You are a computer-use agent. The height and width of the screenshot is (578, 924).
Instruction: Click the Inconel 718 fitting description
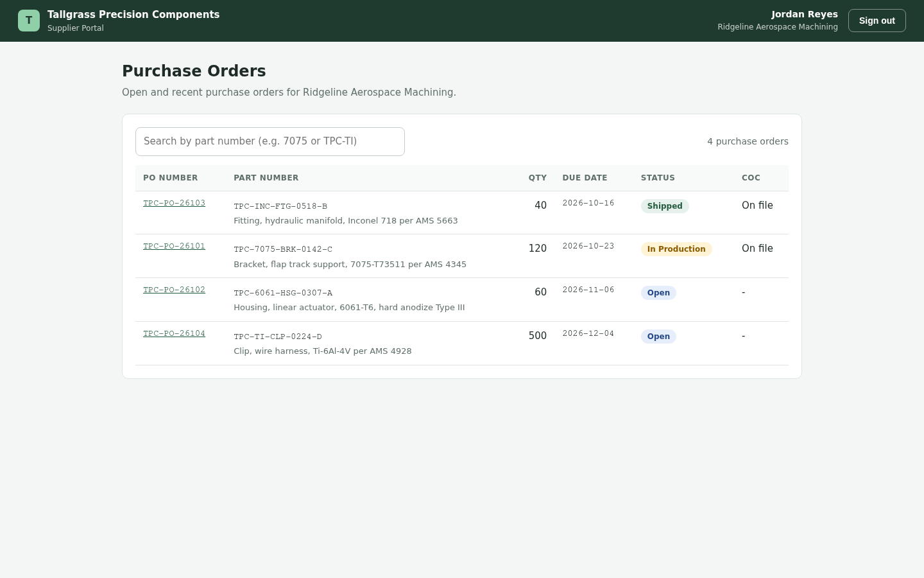pos(346,221)
